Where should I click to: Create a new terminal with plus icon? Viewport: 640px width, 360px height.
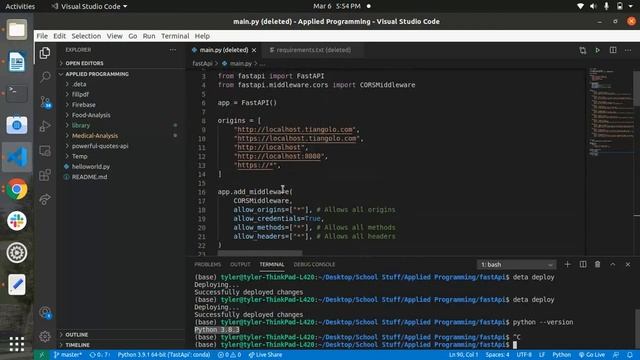pos(567,264)
